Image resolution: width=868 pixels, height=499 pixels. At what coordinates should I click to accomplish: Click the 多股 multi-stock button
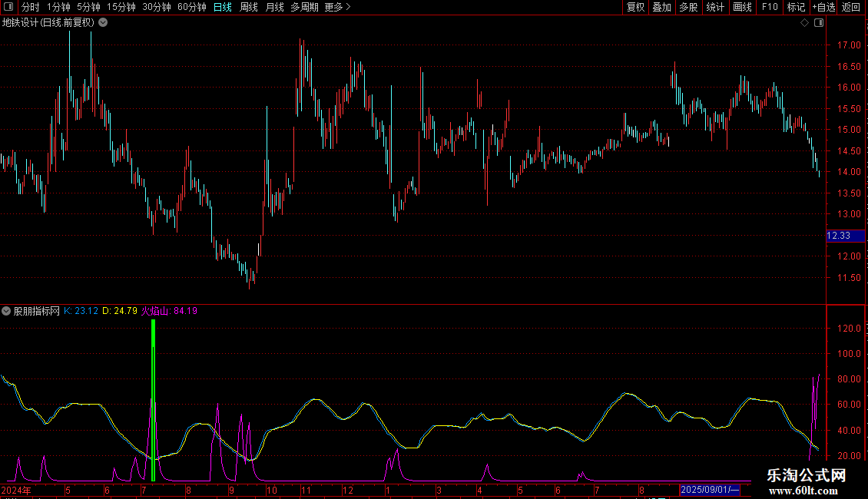tap(688, 7)
